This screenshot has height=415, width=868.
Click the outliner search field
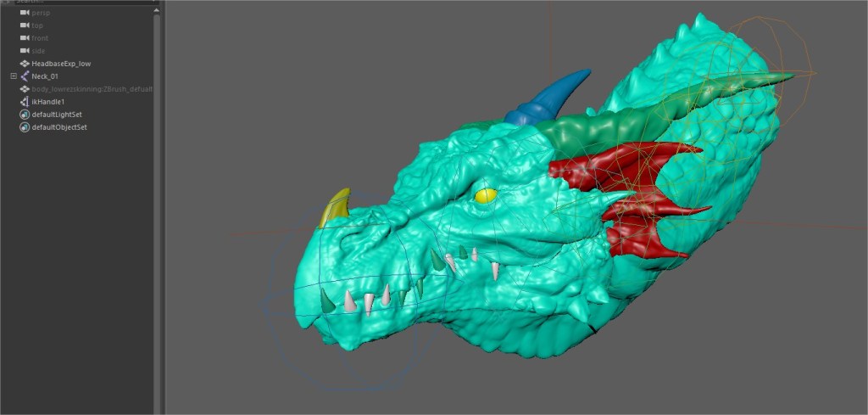pos(76,3)
